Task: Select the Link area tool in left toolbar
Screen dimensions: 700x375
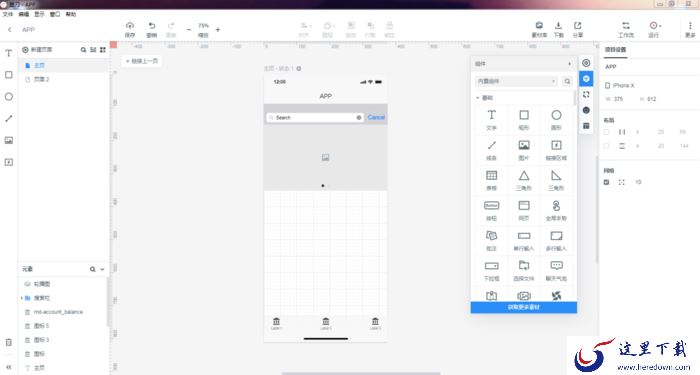Action: coord(8,162)
